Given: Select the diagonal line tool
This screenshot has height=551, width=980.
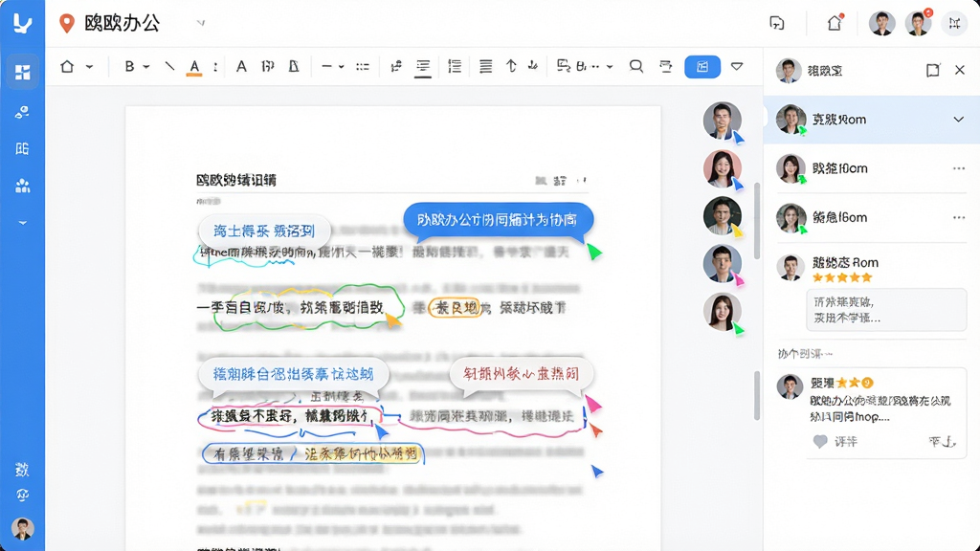Looking at the screenshot, I should click(169, 66).
